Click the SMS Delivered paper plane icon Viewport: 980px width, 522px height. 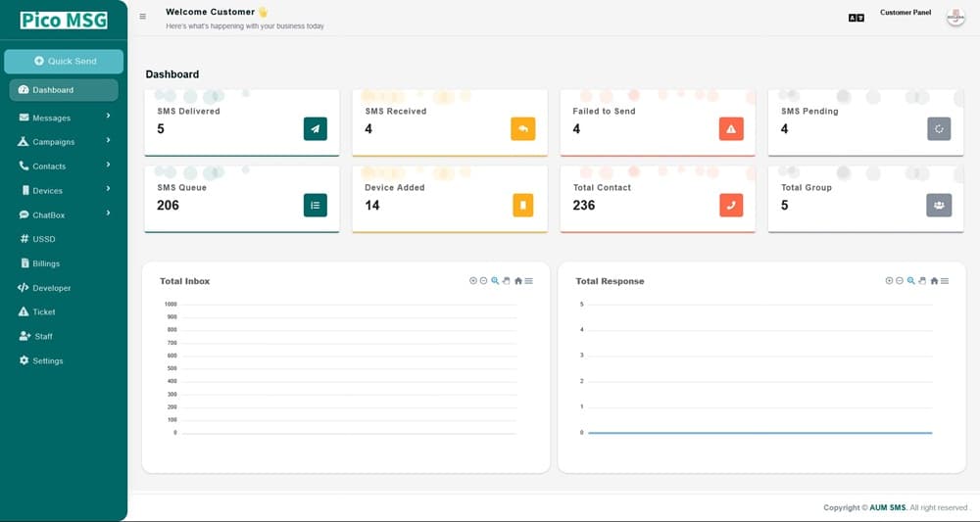pyautogui.click(x=315, y=128)
